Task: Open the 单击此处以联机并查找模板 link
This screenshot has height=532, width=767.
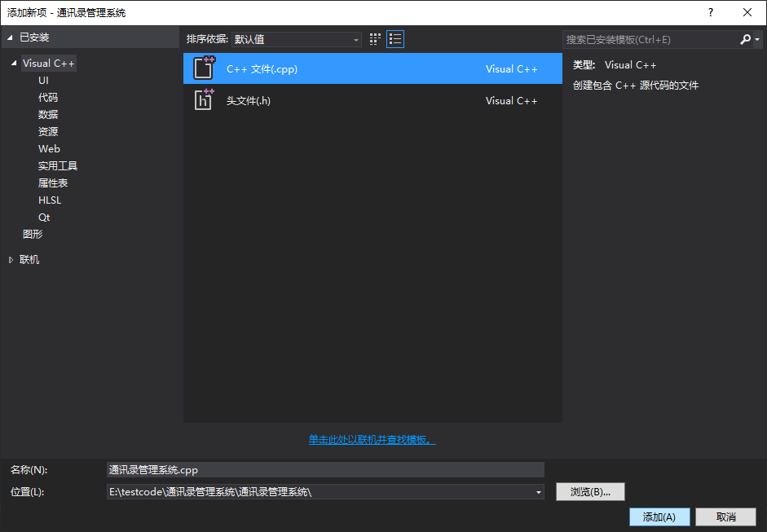Action: 372,440
